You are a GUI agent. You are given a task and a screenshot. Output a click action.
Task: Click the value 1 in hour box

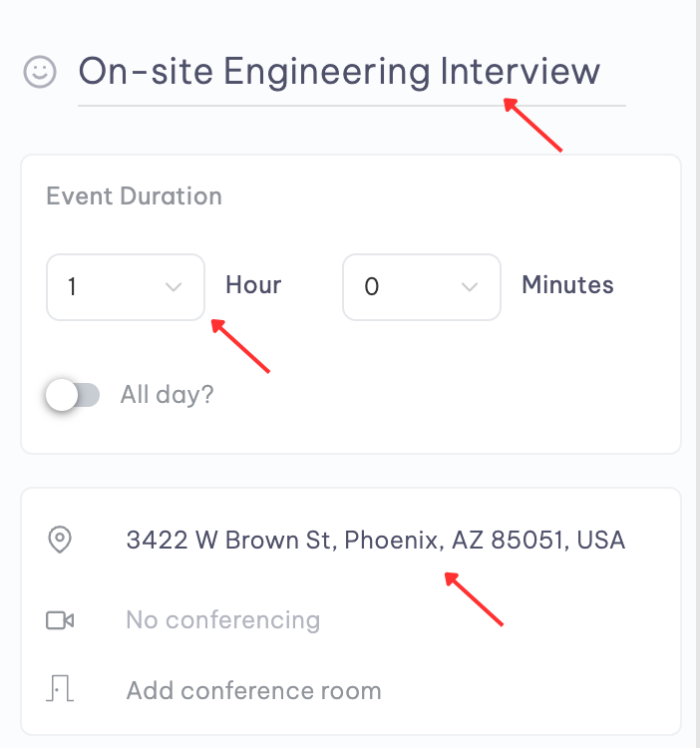pyautogui.click(x=72, y=287)
